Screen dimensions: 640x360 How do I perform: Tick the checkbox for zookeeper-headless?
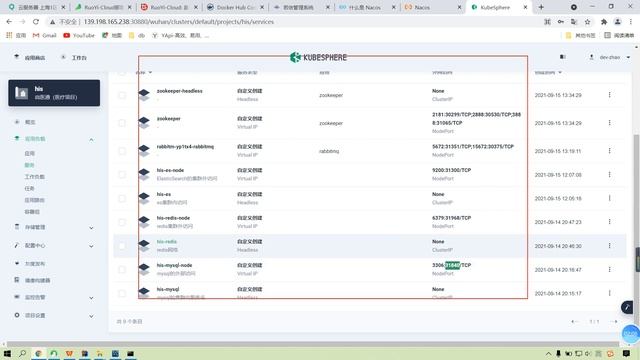tap(122, 95)
